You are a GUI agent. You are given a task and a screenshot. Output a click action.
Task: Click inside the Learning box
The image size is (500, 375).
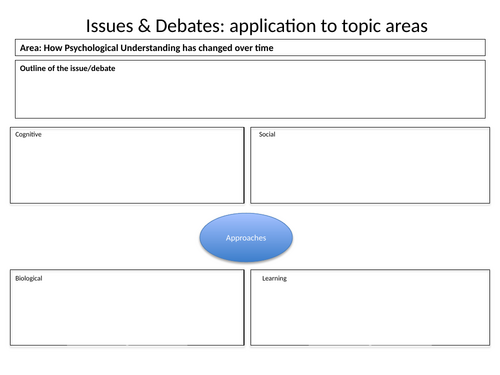[x=370, y=308]
